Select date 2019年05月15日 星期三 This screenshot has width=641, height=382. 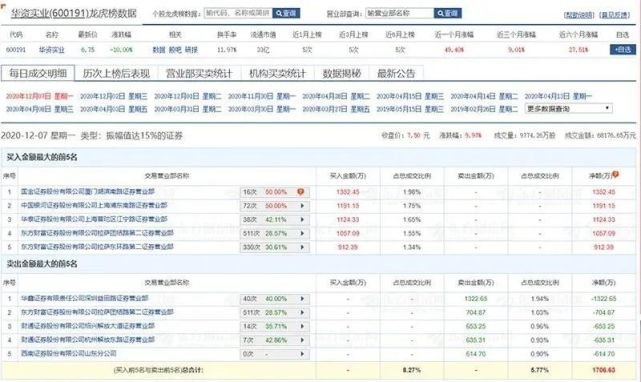410,109
